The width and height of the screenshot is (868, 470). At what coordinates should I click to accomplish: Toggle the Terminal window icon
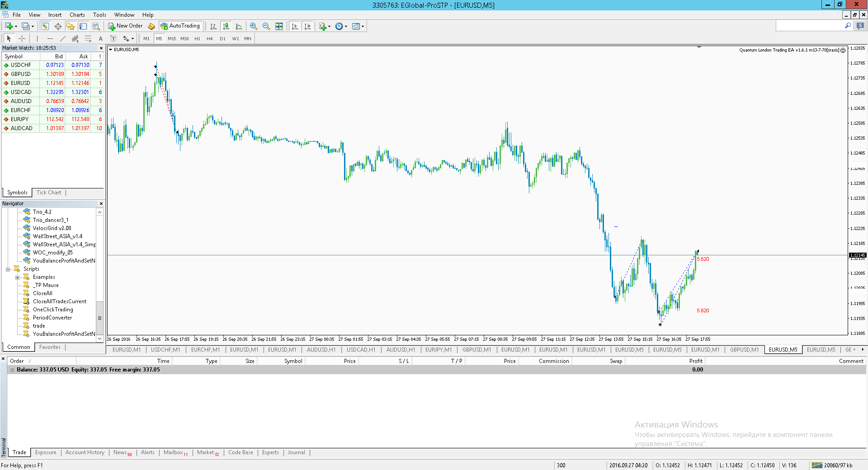pos(83,26)
